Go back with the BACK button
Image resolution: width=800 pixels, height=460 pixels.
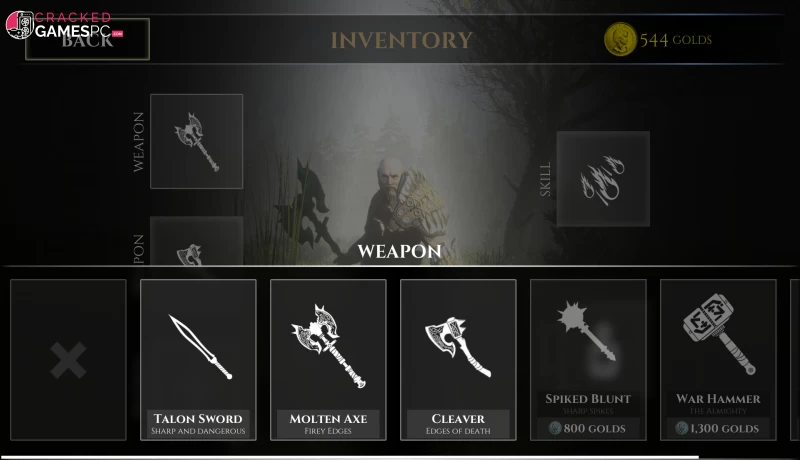(x=87, y=40)
